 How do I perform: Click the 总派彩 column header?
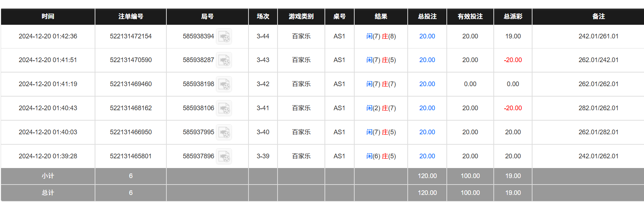(513, 17)
